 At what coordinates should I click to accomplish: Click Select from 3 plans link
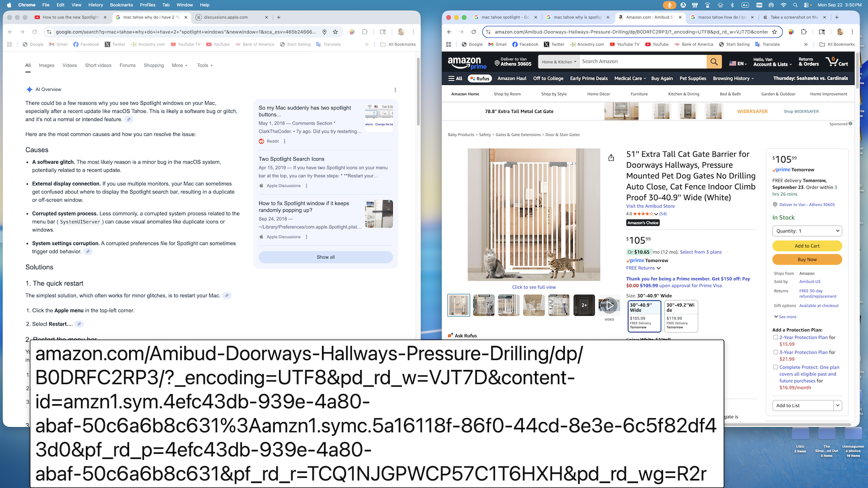tap(701, 252)
